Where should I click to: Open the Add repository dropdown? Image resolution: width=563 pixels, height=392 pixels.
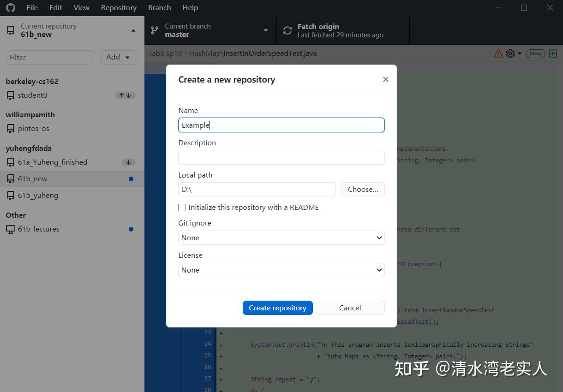[119, 57]
